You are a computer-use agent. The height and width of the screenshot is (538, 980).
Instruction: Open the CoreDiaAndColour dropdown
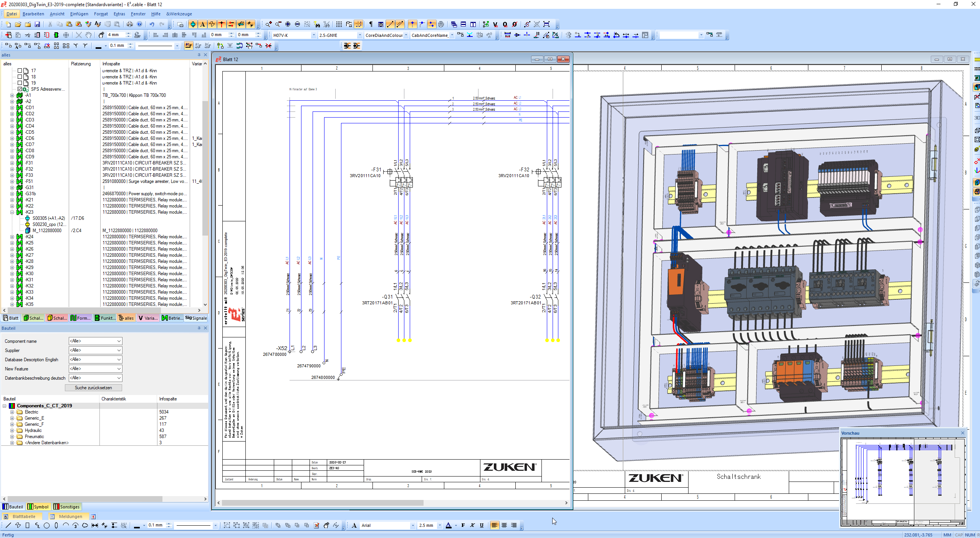coord(406,35)
